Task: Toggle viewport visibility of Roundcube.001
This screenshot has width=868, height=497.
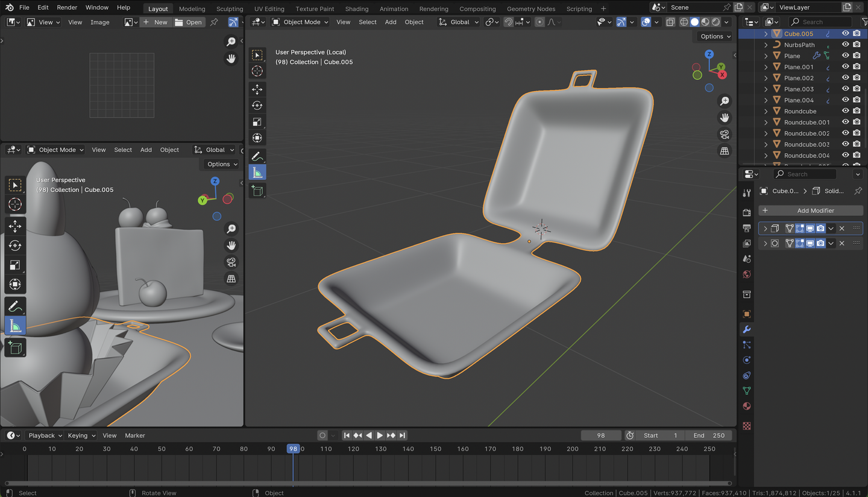Action: [x=846, y=122]
